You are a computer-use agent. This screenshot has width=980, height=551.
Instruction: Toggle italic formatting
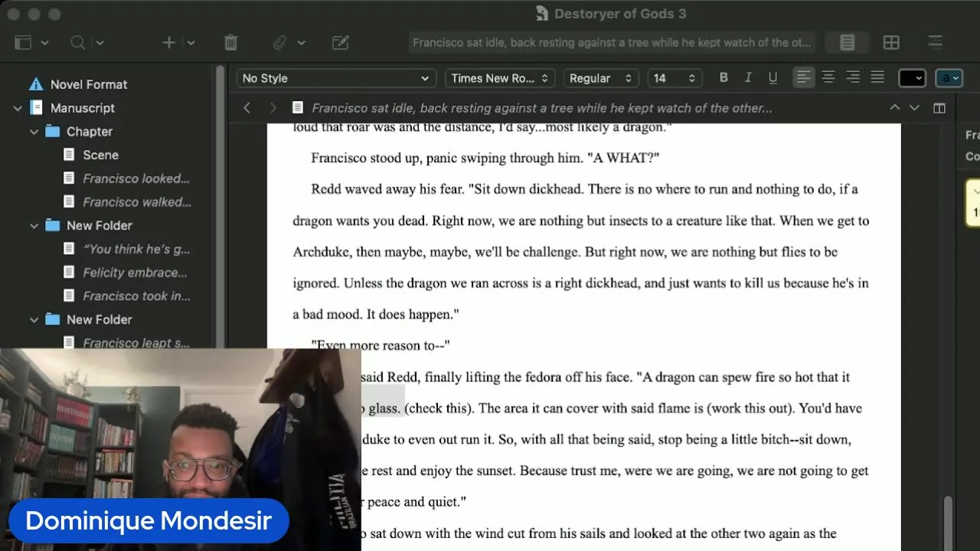pos(748,77)
